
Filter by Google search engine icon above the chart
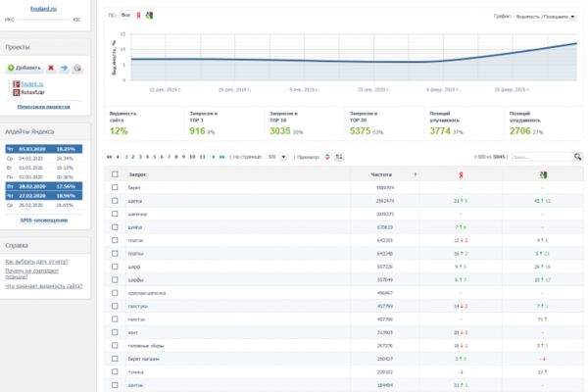[149, 16]
